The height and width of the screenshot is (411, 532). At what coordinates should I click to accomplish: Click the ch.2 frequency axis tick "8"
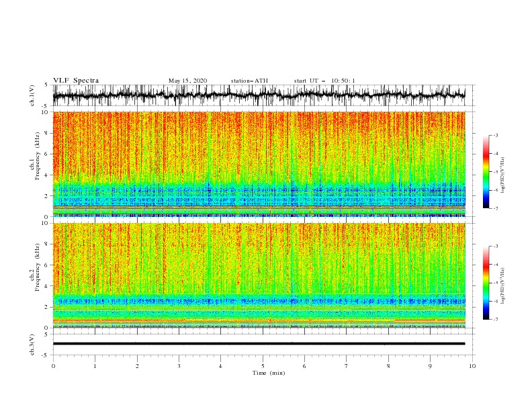point(46,244)
